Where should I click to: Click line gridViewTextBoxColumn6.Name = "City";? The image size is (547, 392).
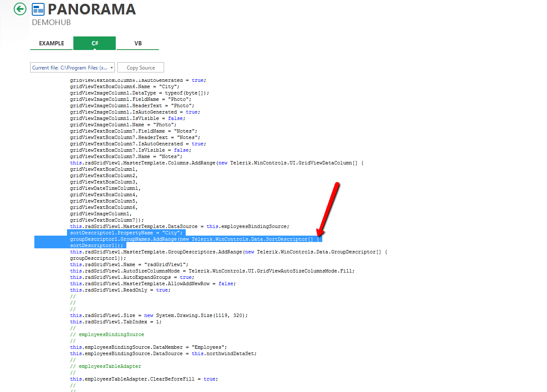pyautogui.click(x=125, y=86)
